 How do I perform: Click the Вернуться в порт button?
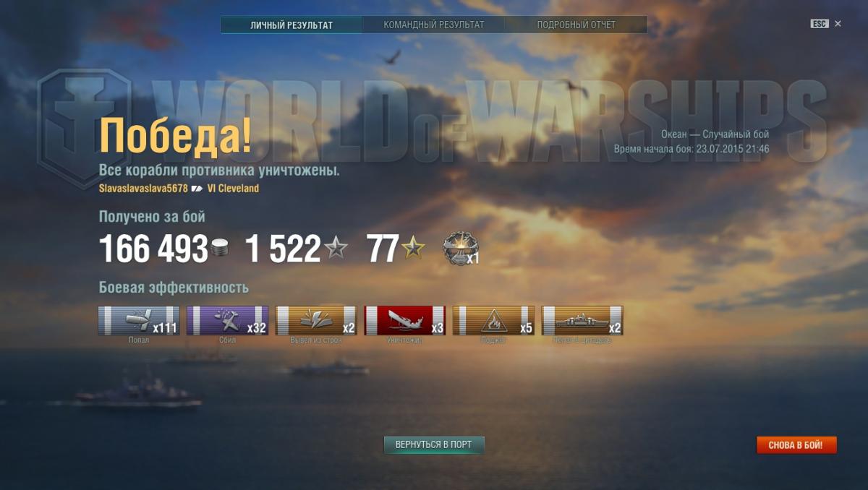[433, 444]
